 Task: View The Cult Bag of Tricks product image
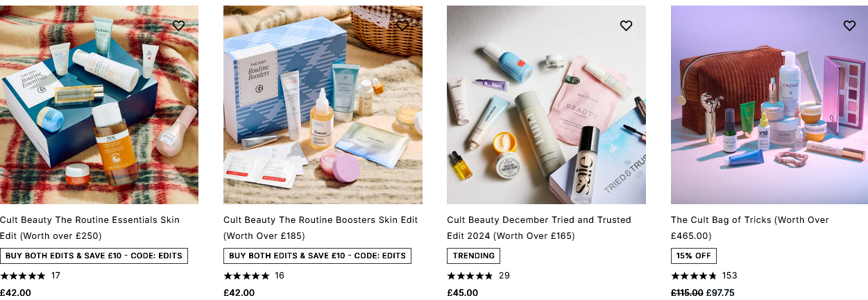tap(769, 105)
